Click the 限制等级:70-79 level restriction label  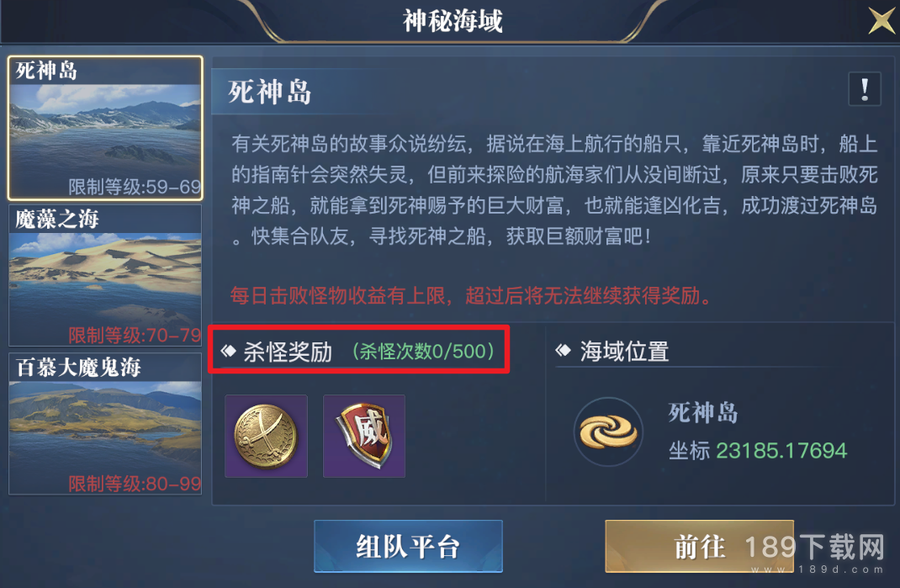135,336
